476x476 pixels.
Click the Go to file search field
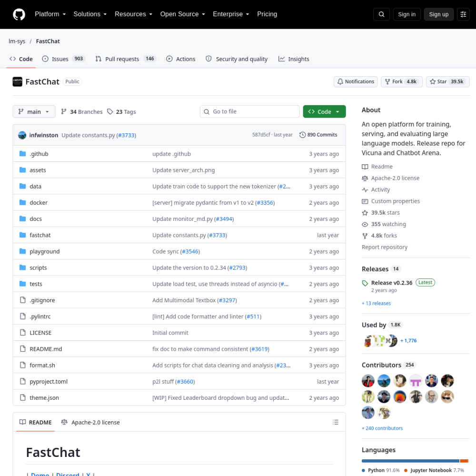250,111
